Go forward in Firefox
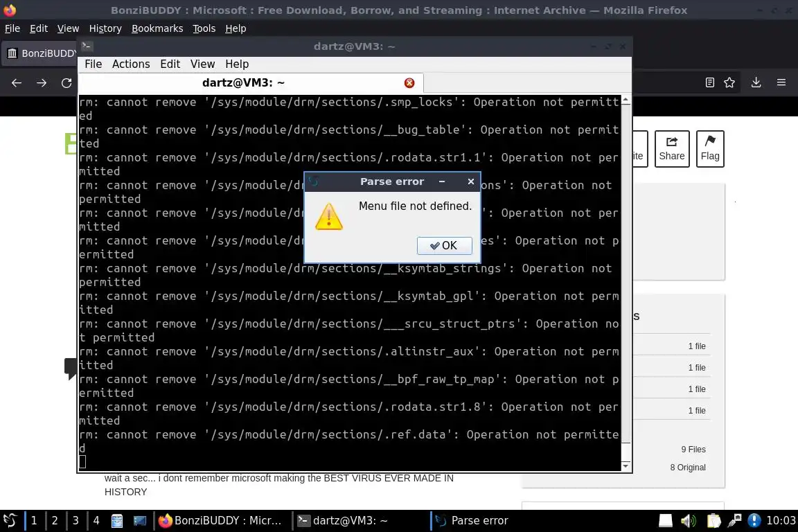798x532 pixels. (x=42, y=83)
